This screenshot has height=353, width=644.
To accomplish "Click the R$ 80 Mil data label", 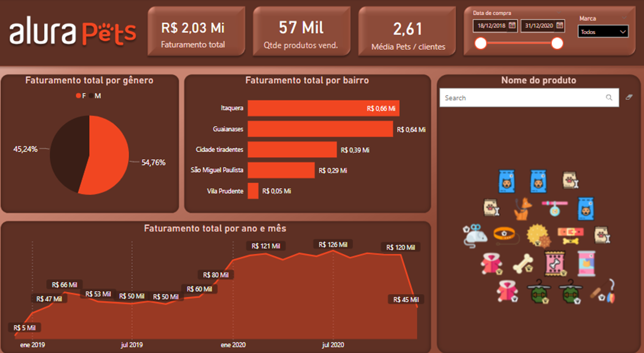I will [x=216, y=275].
